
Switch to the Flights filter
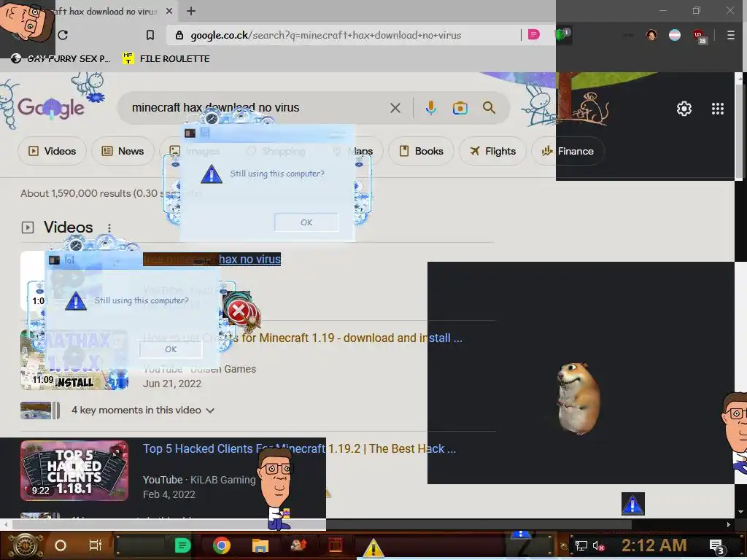tap(492, 152)
